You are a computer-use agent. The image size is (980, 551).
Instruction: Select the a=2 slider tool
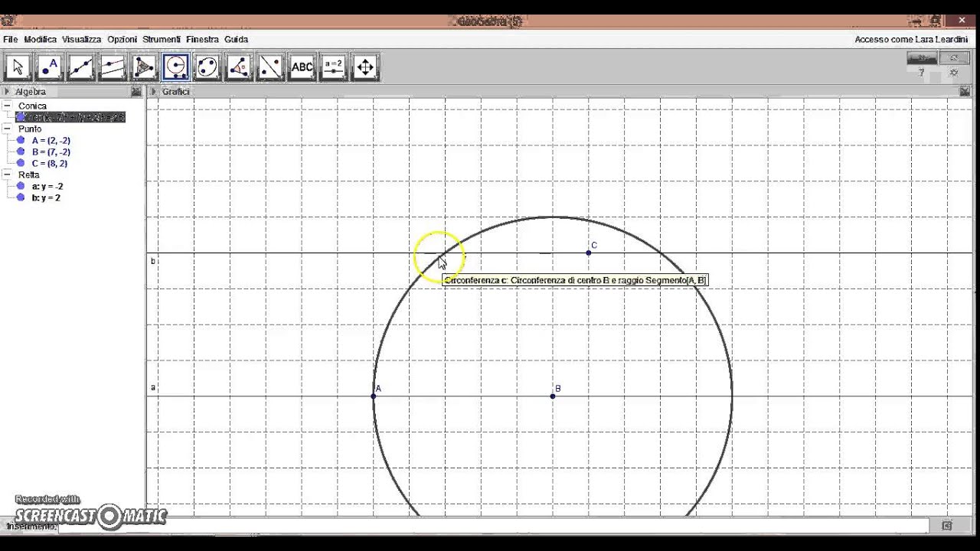pos(333,67)
